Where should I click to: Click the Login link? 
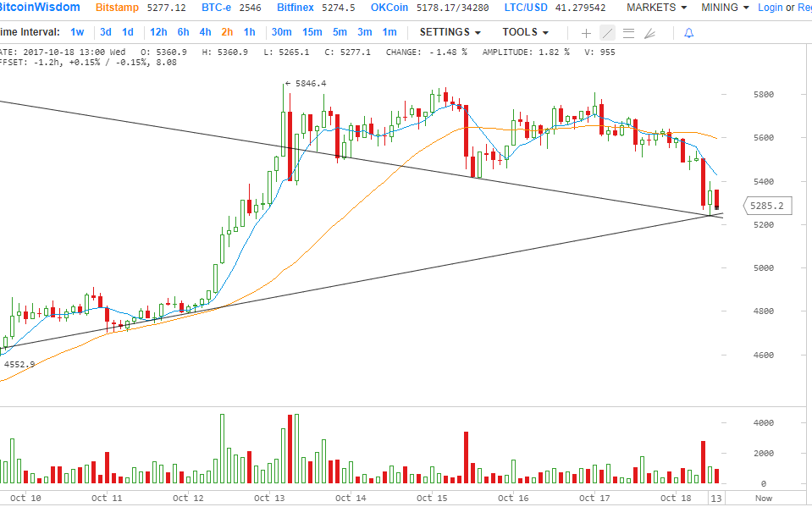[x=771, y=8]
